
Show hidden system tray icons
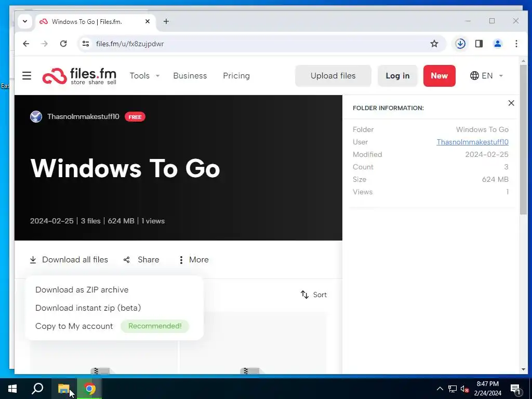pos(440,389)
